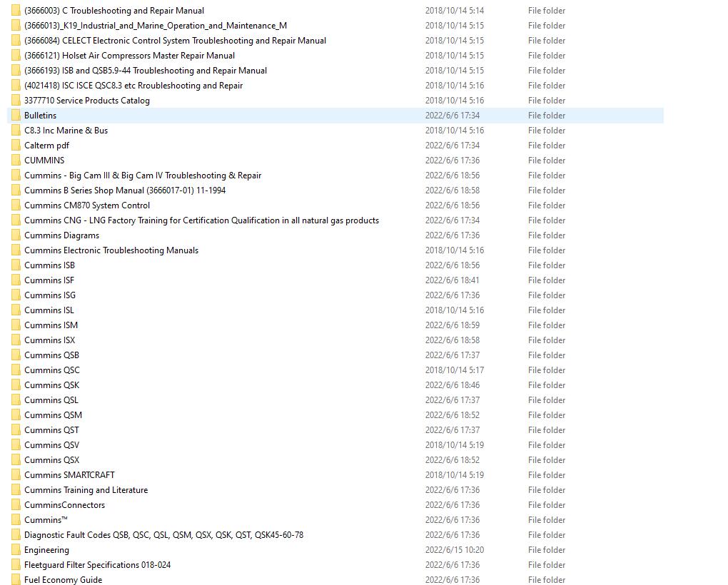Click the folder icon for Cummins QSK
The image size is (728, 585).
pyautogui.click(x=16, y=385)
